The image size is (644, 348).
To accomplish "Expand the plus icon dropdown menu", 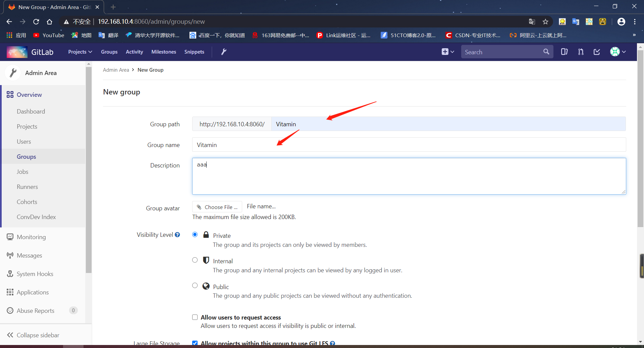I will pyautogui.click(x=452, y=52).
